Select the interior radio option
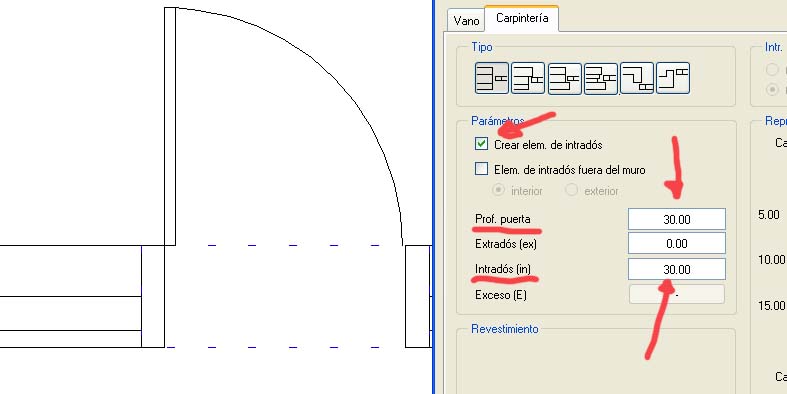 498,191
